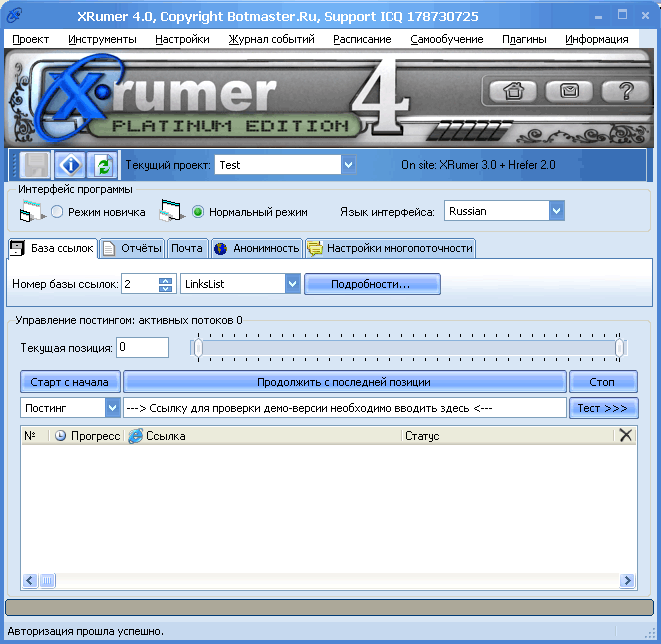Open the question mark help icon

point(626,91)
